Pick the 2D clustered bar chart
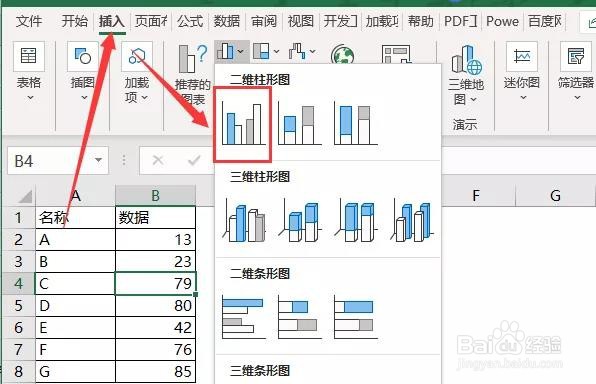596x384 pixels. [244, 317]
